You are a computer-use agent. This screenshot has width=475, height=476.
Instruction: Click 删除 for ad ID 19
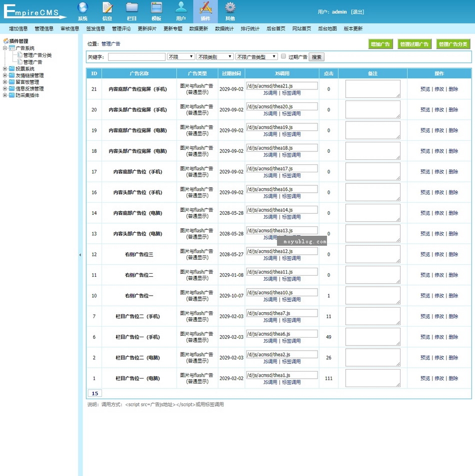(x=453, y=130)
